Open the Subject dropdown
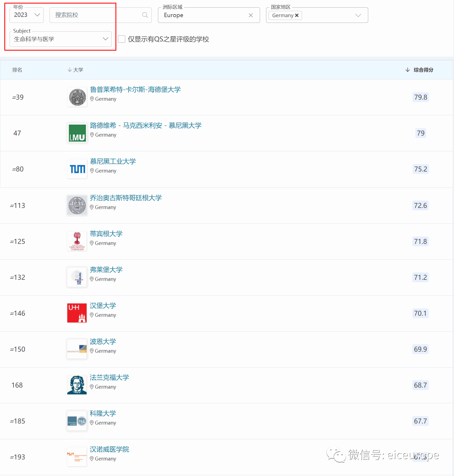This screenshot has width=454, height=476. (x=60, y=39)
